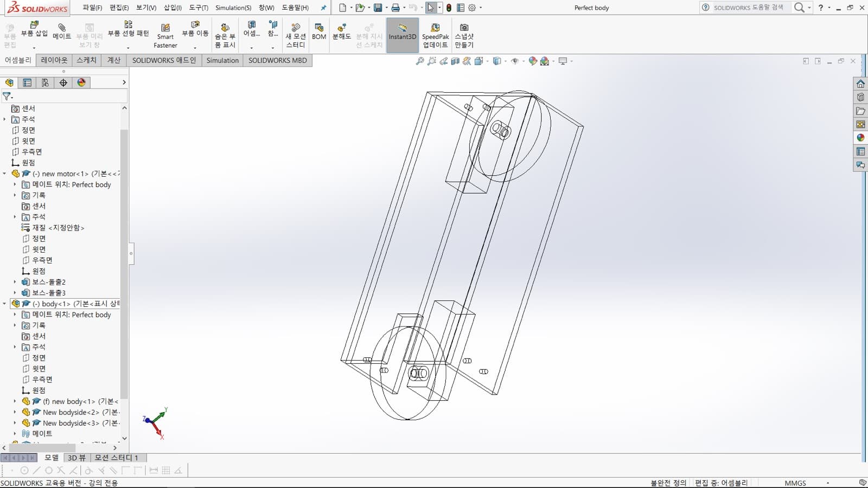868x488 pixels.
Task: Open the DisplayManager color ball tab
Action: tap(81, 82)
